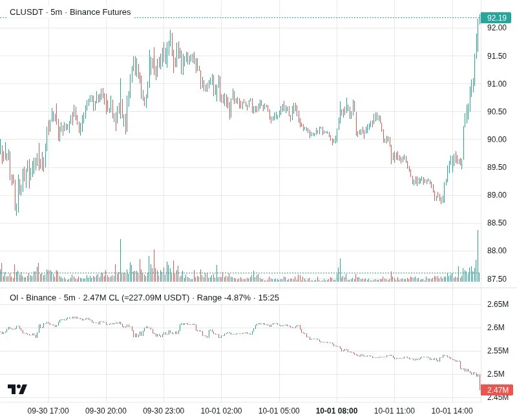
Task: Click the 88.00 price axis label
Action: point(497,251)
